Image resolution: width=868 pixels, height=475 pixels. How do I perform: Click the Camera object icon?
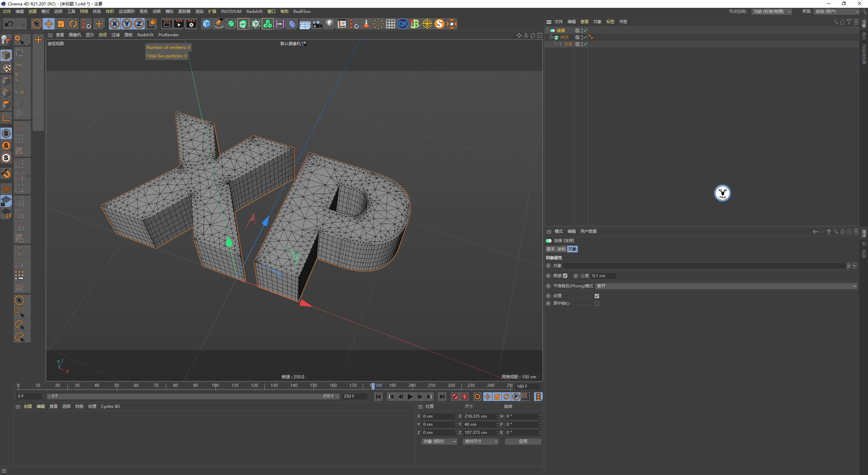[317, 24]
